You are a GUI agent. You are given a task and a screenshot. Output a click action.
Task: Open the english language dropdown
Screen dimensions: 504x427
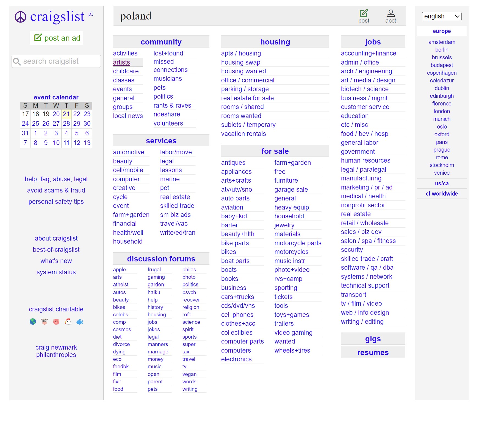[442, 16]
